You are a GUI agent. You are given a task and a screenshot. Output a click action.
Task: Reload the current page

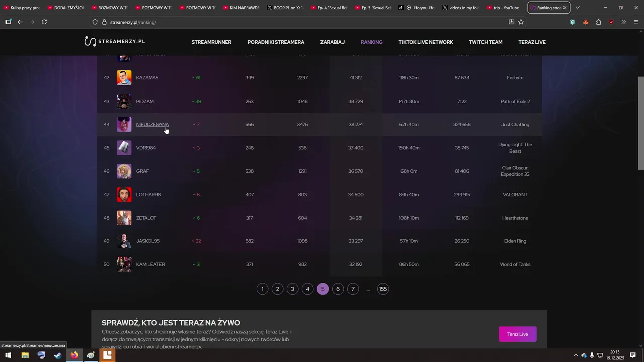tap(44, 22)
